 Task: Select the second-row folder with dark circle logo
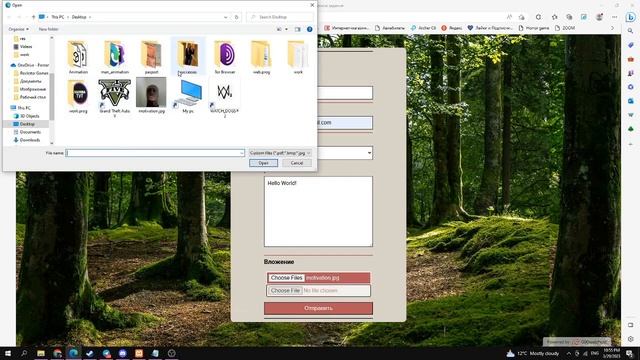click(x=78, y=96)
